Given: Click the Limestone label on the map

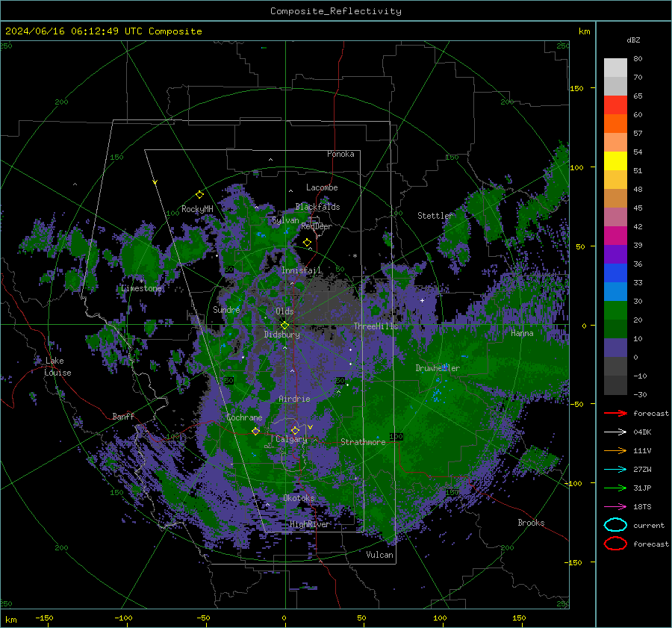Looking at the screenshot, I should tap(141, 288).
